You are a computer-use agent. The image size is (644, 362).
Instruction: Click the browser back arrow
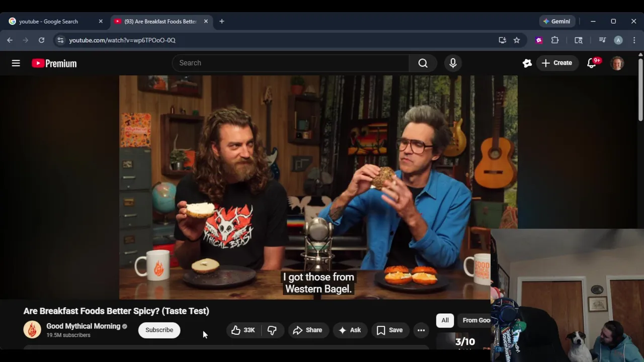(10, 40)
